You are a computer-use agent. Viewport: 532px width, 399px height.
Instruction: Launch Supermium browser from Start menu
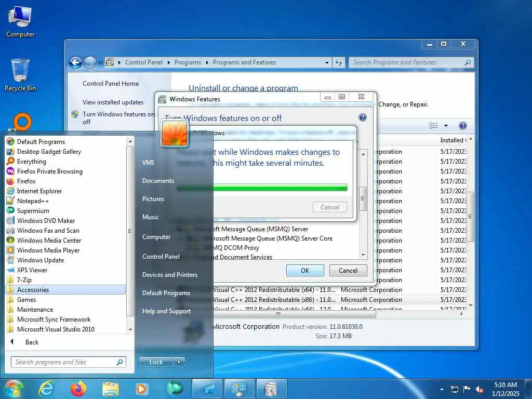pyautogui.click(x=33, y=211)
